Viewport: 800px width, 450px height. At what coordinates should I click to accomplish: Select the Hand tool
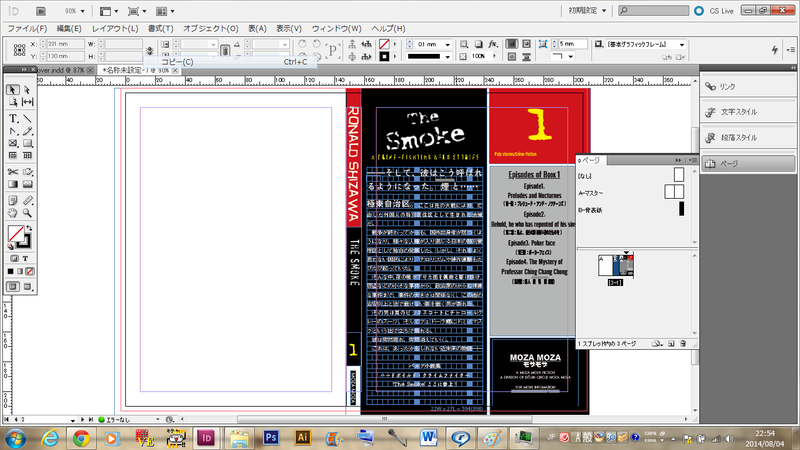click(x=13, y=213)
